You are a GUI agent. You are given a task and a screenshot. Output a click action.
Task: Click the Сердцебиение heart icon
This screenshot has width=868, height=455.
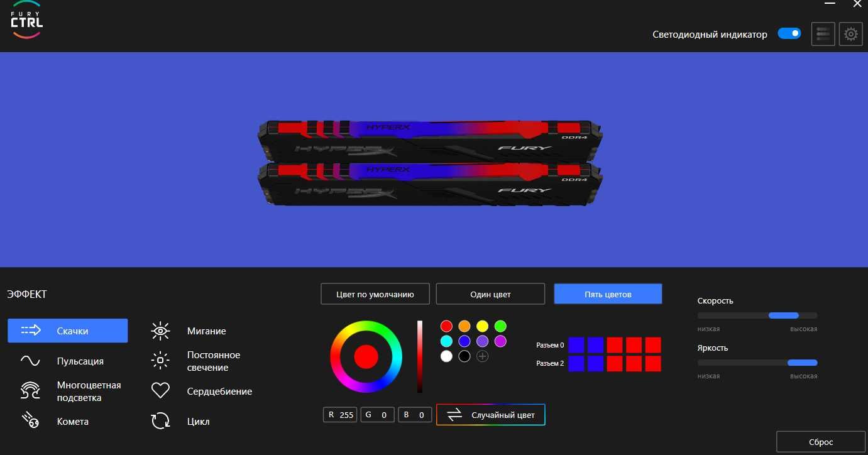(x=161, y=391)
